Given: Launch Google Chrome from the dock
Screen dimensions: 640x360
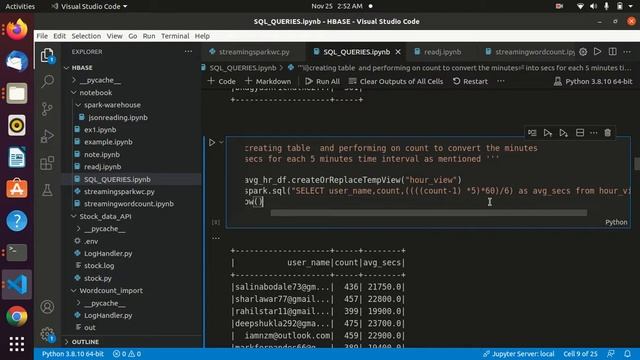Looking at the screenshot, I should pos(17,316).
